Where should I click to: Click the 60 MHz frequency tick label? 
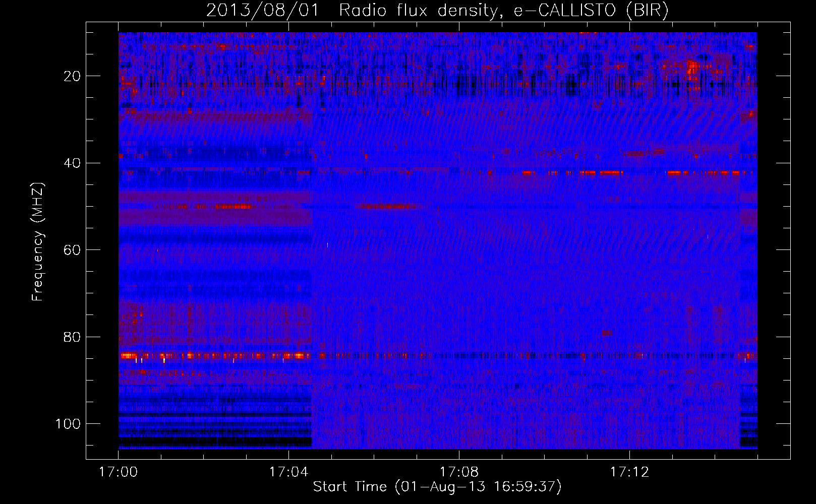(73, 249)
